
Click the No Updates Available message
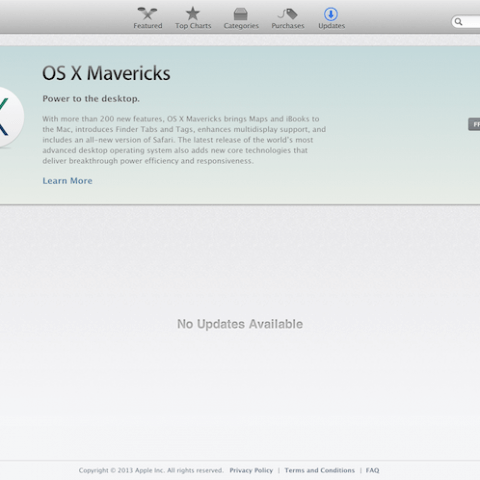click(x=240, y=324)
